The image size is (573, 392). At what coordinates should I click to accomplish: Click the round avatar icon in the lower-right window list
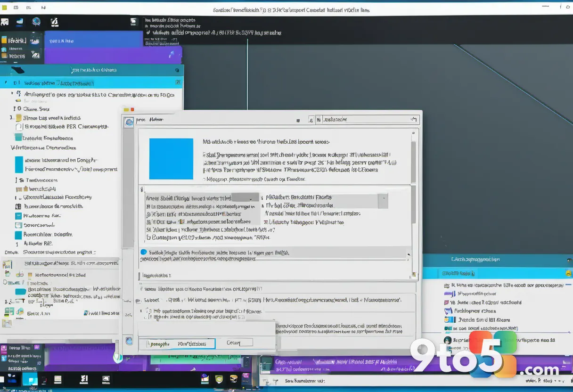point(448,340)
